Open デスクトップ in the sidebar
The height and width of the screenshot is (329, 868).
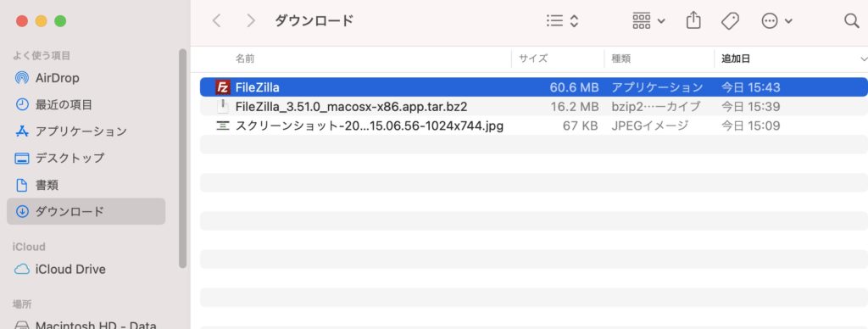click(x=86, y=158)
